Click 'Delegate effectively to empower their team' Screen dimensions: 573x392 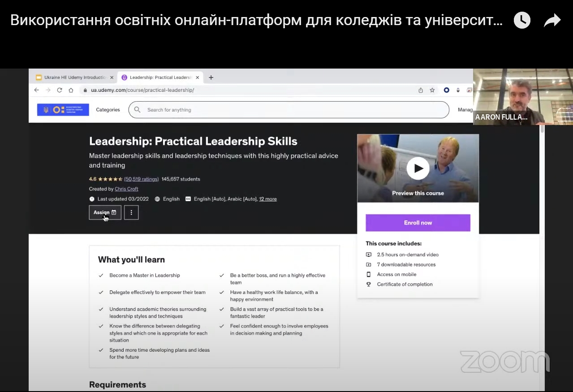click(157, 293)
